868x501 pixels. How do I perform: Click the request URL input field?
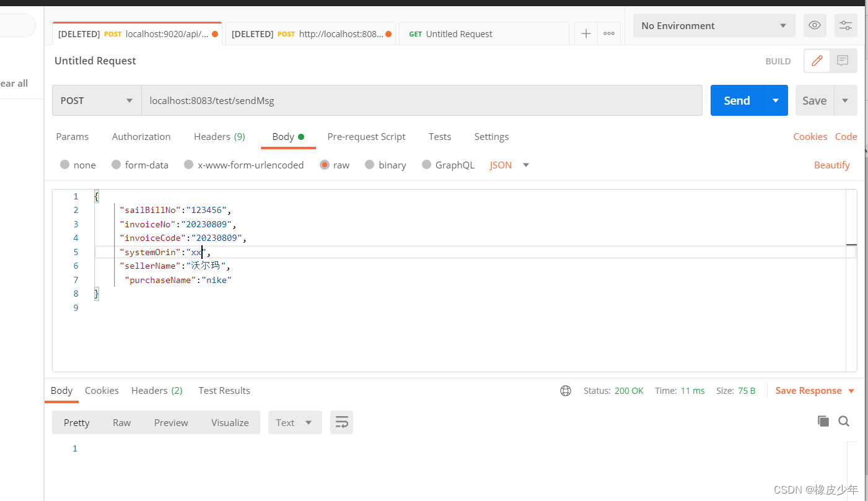(422, 100)
